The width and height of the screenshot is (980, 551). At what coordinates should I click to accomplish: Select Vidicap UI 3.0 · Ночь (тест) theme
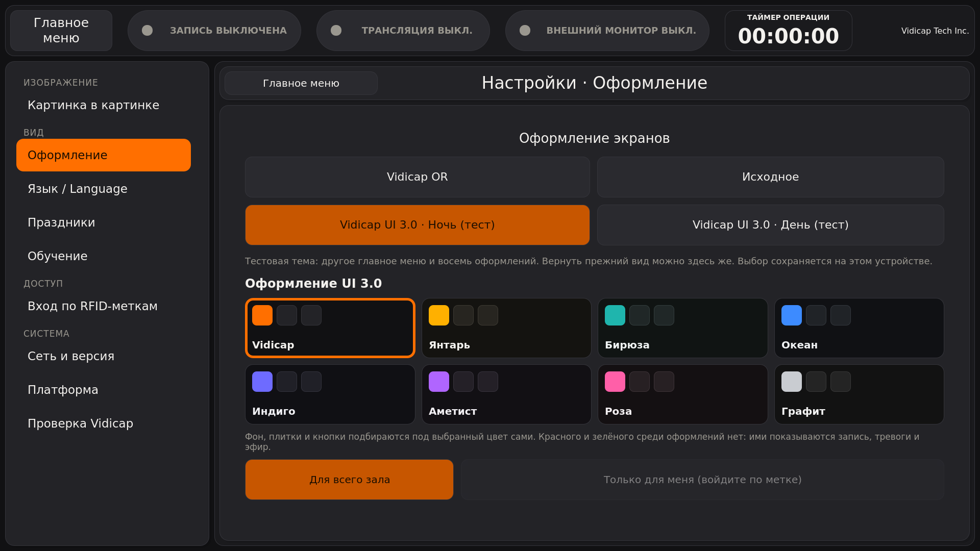coord(418,225)
